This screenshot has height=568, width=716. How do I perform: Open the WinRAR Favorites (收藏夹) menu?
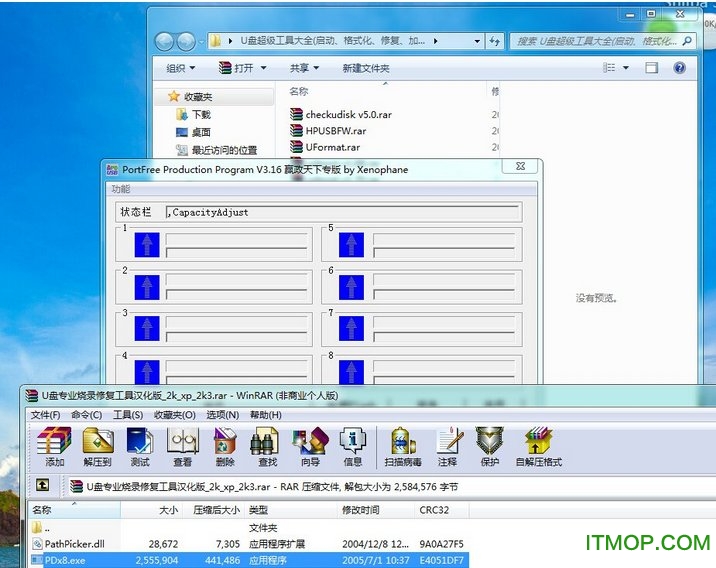click(x=174, y=415)
